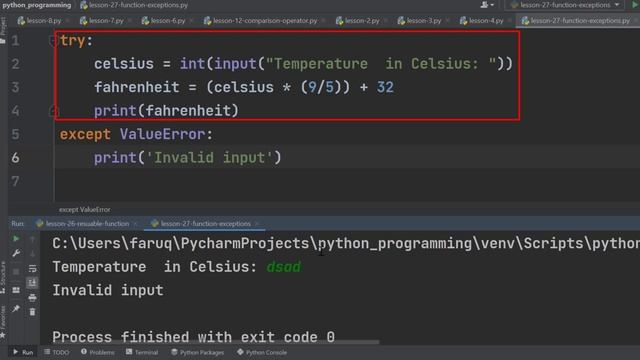Close the lesson-27-function-exceptions Run tab
This screenshot has height=360, width=640.
257,224
